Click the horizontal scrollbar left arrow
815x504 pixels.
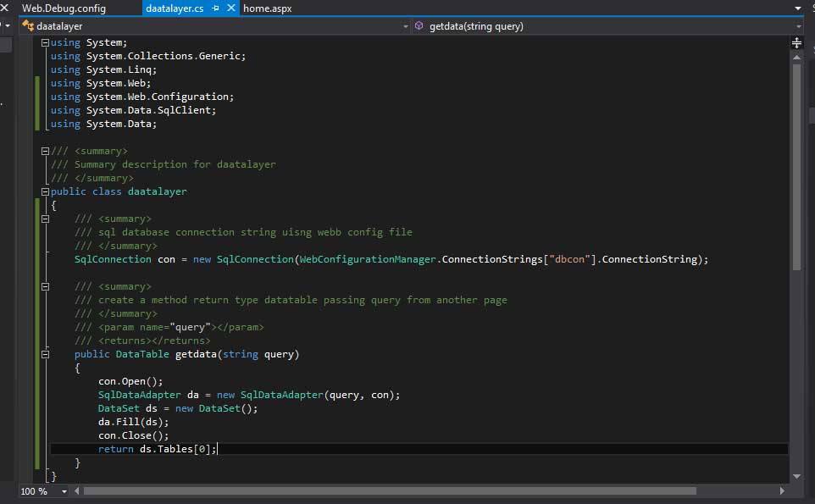(75, 490)
